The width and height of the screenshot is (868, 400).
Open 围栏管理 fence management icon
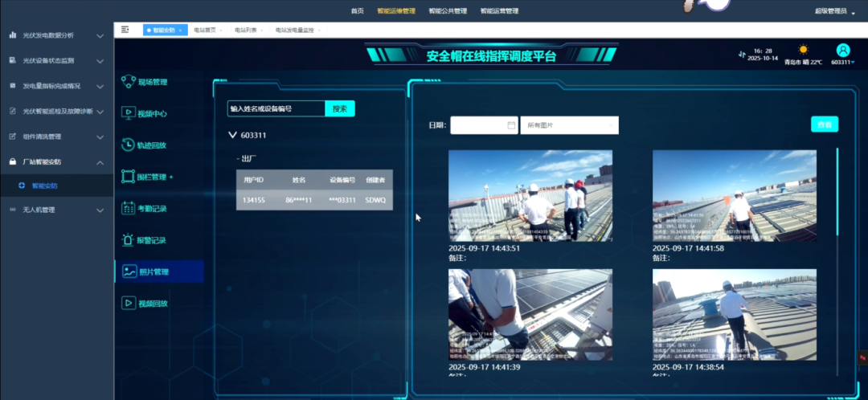(x=128, y=176)
